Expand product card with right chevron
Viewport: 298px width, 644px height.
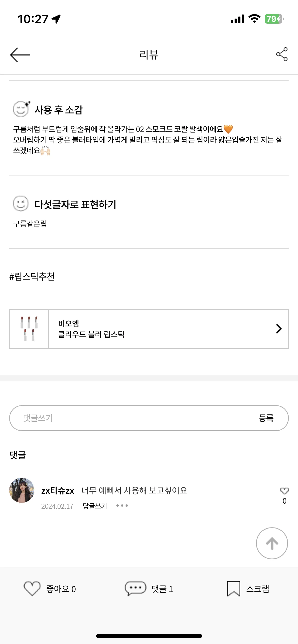coord(279,329)
